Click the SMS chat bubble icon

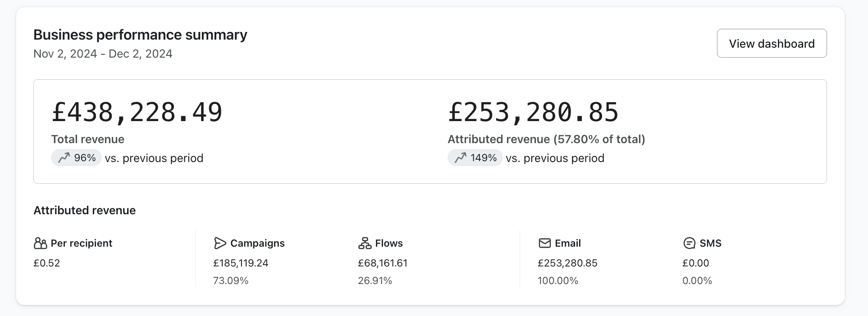click(689, 244)
